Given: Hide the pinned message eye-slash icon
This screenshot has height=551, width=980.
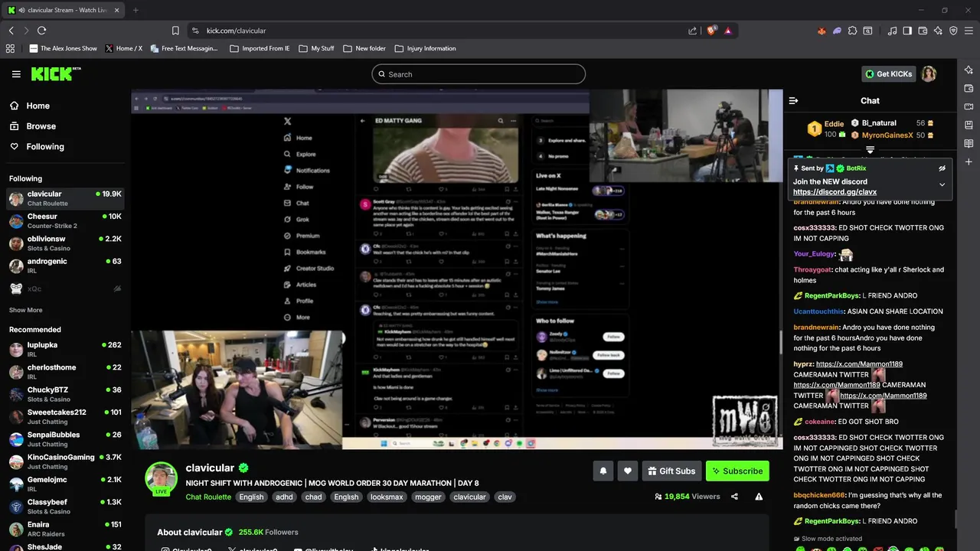Looking at the screenshot, I should (942, 168).
